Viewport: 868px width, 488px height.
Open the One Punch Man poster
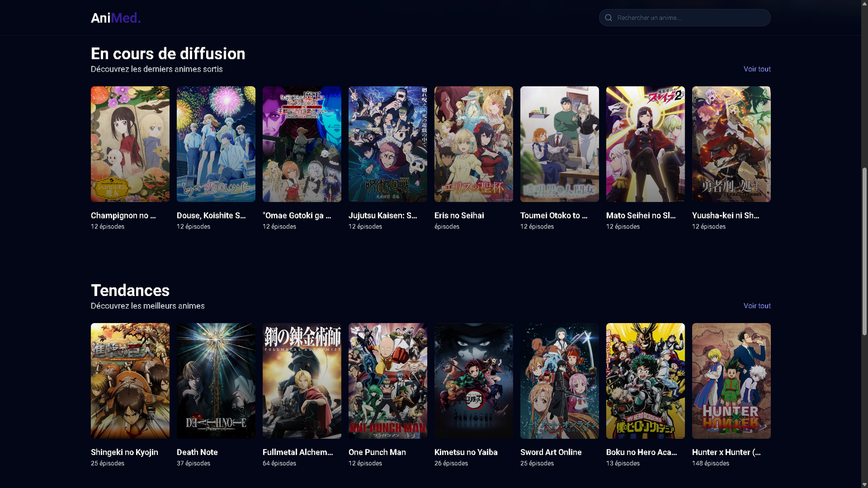pos(387,381)
